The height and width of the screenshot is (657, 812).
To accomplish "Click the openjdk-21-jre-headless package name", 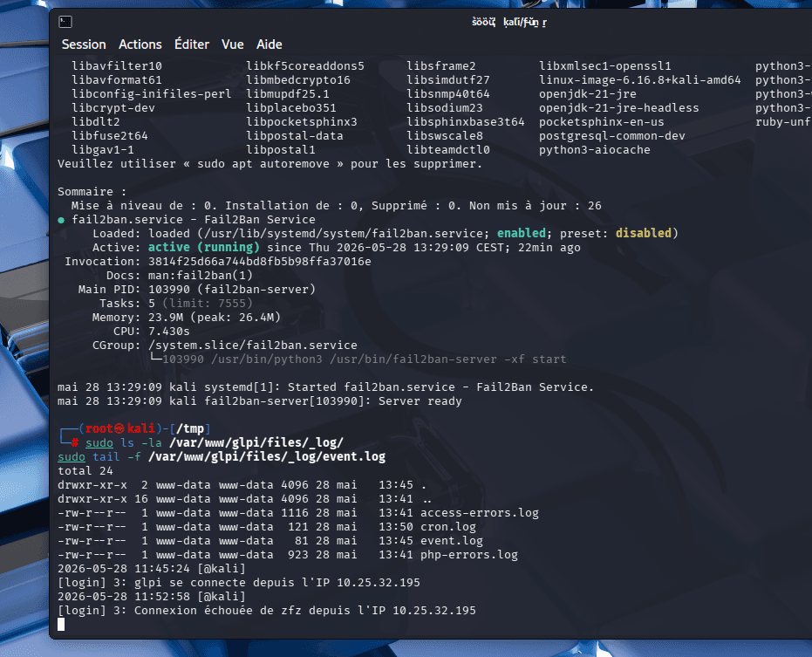I will [x=619, y=108].
